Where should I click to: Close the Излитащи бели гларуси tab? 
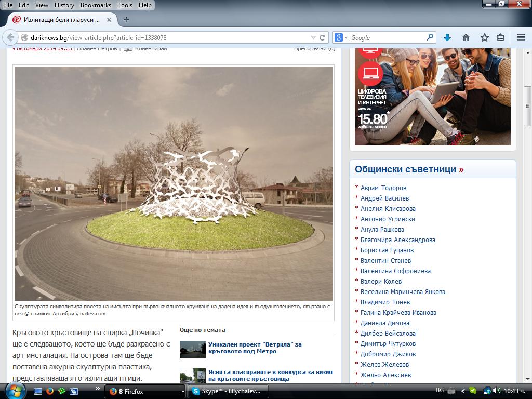click(109, 20)
